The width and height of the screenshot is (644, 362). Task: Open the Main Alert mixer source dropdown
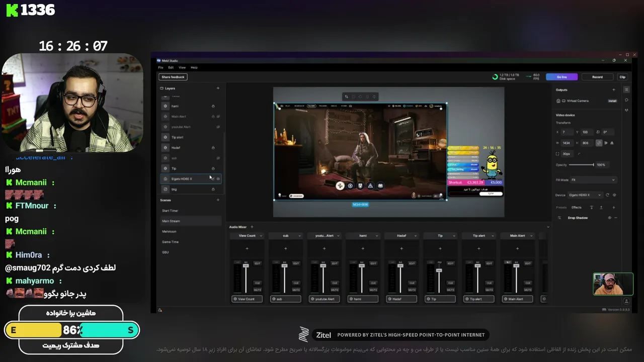[517, 235]
